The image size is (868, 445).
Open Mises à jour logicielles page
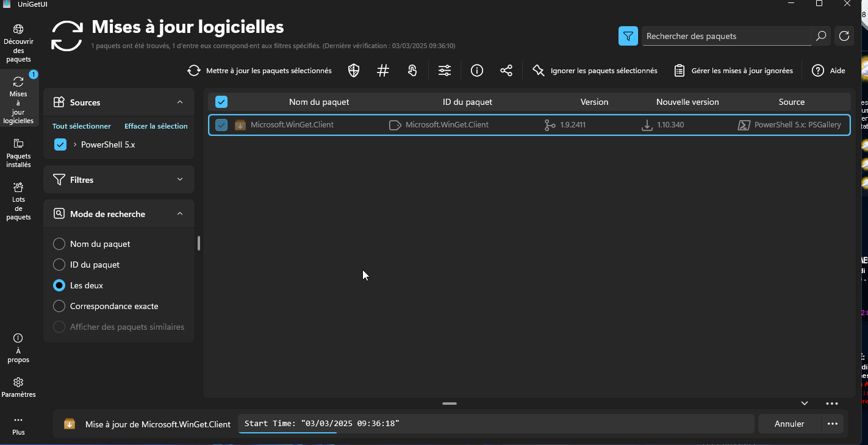click(x=18, y=99)
